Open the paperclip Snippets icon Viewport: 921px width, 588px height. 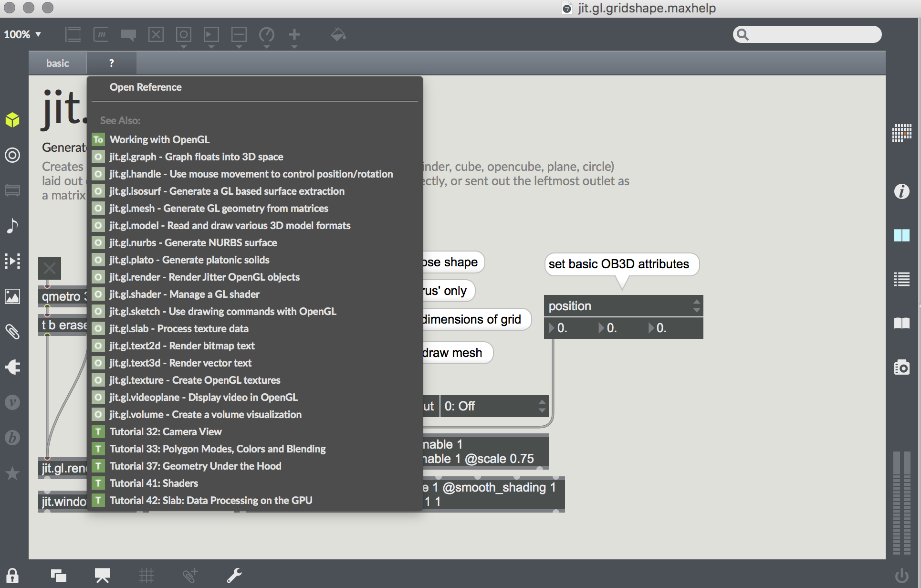[12, 332]
